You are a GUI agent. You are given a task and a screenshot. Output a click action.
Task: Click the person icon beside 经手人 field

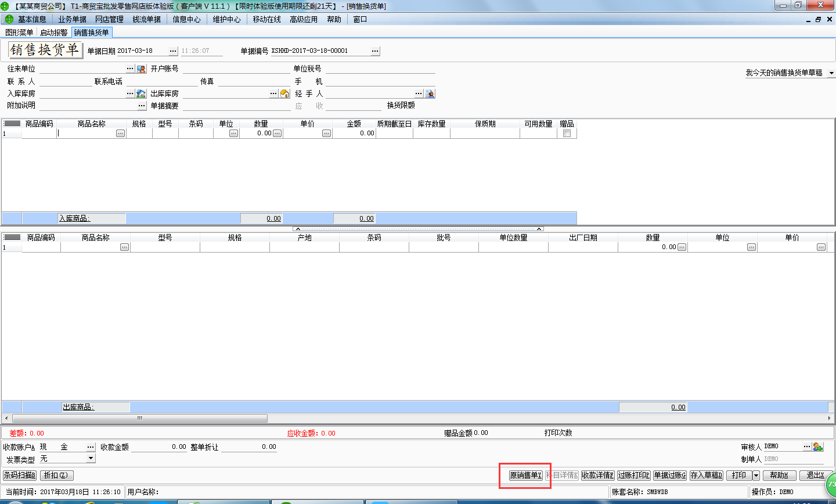coord(430,93)
